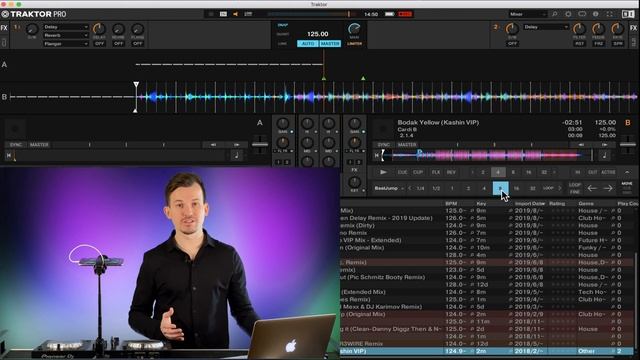This screenshot has width=640, height=360.
Task: Click deck B tempo bend up button
Action: coord(604,144)
